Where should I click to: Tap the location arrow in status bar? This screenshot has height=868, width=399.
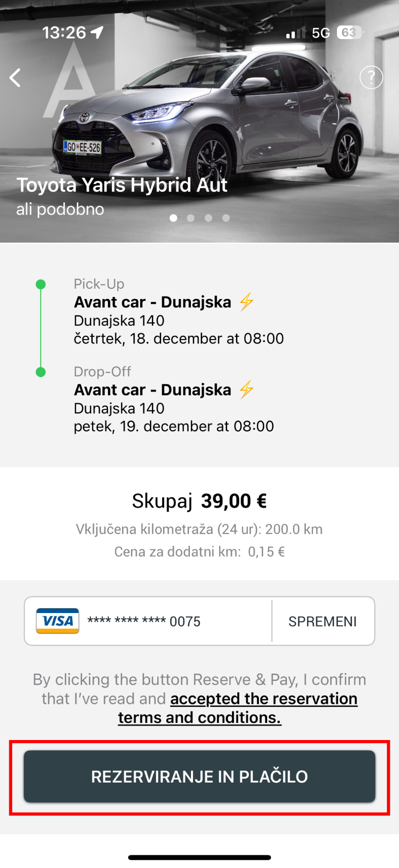pyautogui.click(x=97, y=33)
